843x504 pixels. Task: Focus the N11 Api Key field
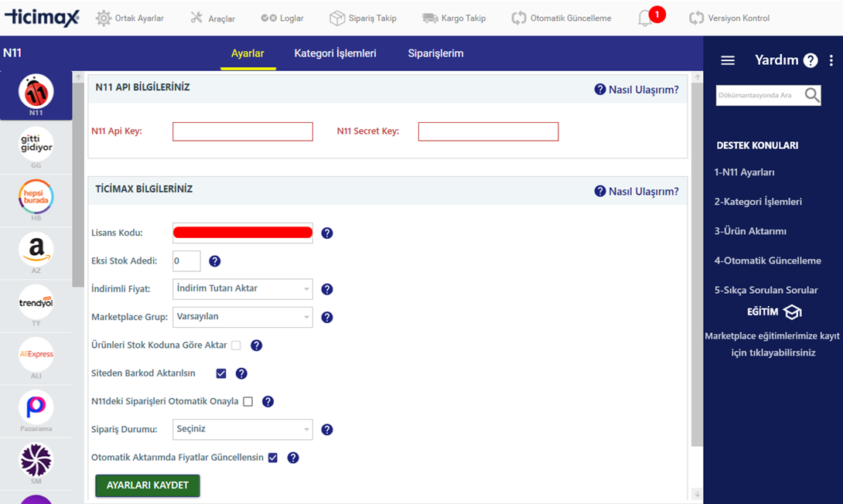(243, 131)
